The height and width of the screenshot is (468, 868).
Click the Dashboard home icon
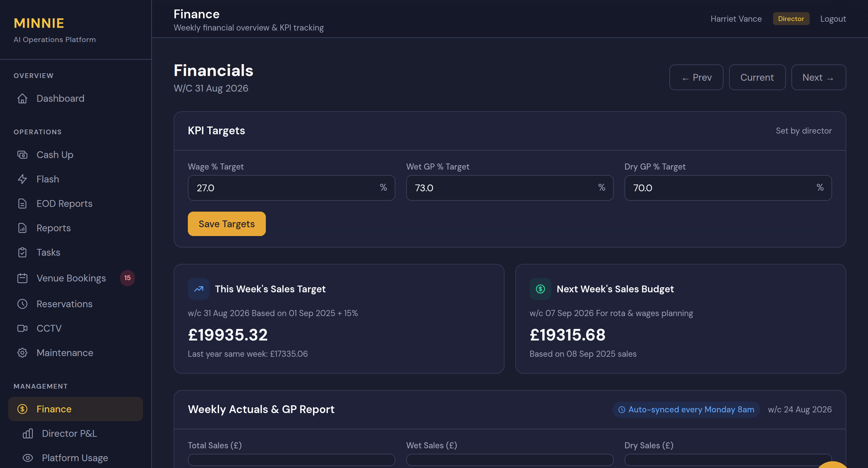point(22,98)
